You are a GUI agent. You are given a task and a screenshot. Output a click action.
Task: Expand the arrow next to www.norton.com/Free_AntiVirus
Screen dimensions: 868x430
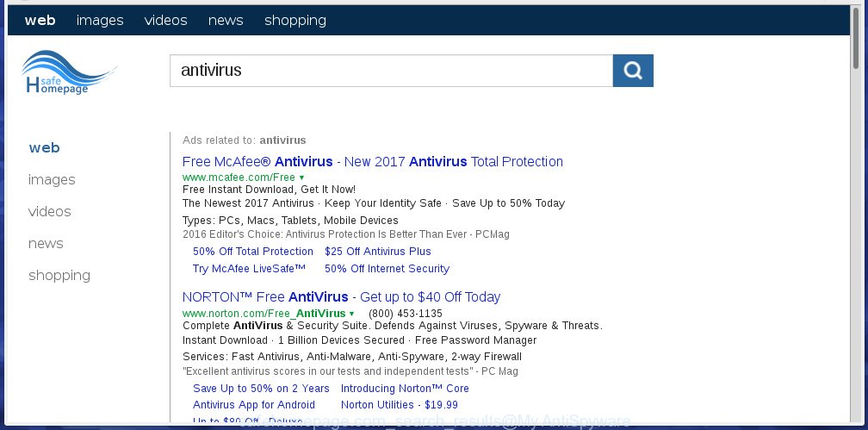click(352, 314)
